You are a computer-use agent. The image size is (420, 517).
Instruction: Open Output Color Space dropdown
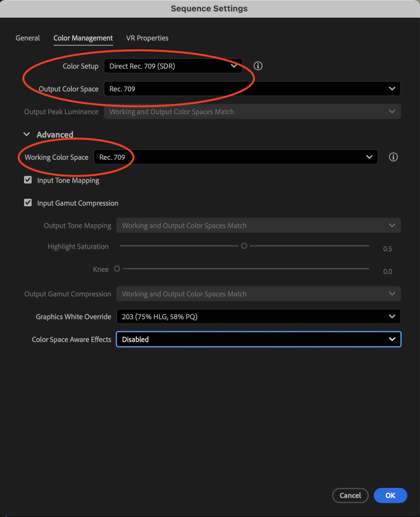tap(252, 89)
